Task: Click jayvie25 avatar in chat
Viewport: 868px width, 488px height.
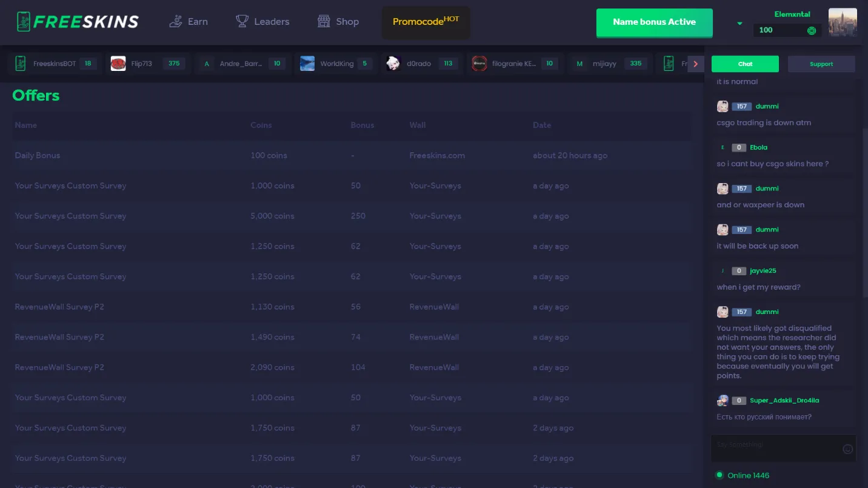Action: coord(723,271)
